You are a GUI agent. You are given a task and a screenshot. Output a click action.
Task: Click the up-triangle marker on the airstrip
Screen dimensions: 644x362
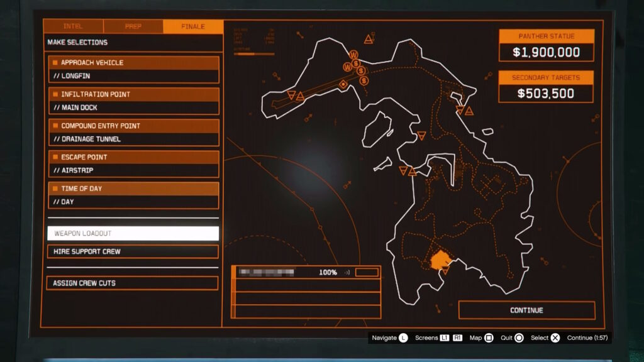300,96
